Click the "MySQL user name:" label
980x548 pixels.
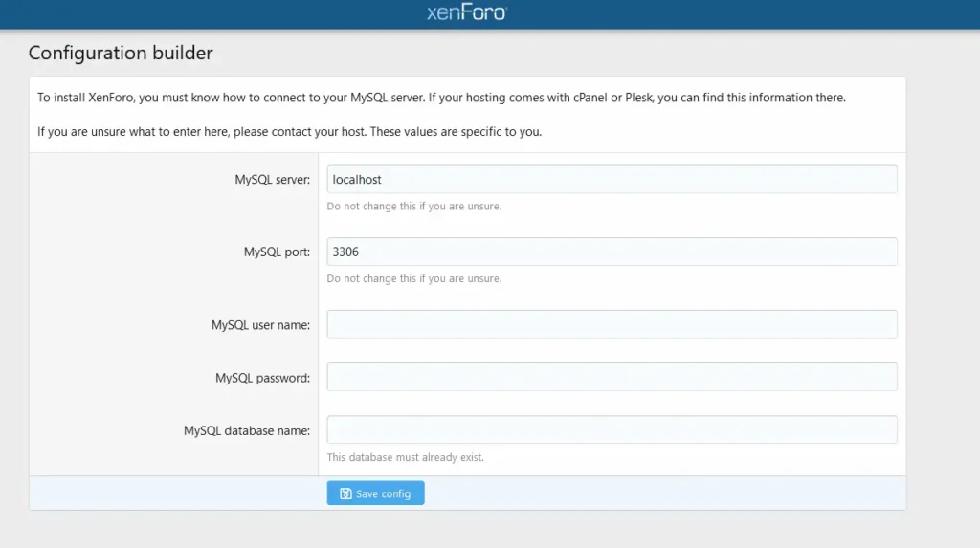point(260,325)
